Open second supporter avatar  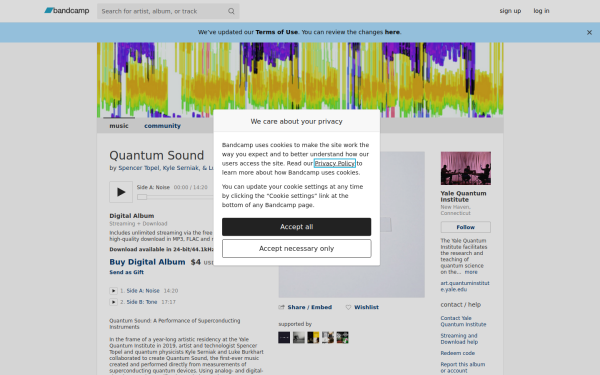[x=299, y=338]
